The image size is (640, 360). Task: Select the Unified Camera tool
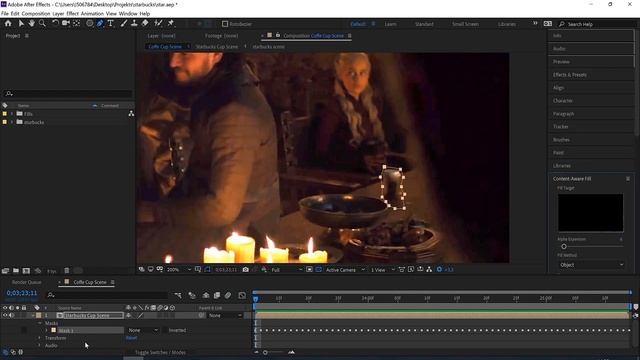pyautogui.click(x=66, y=24)
